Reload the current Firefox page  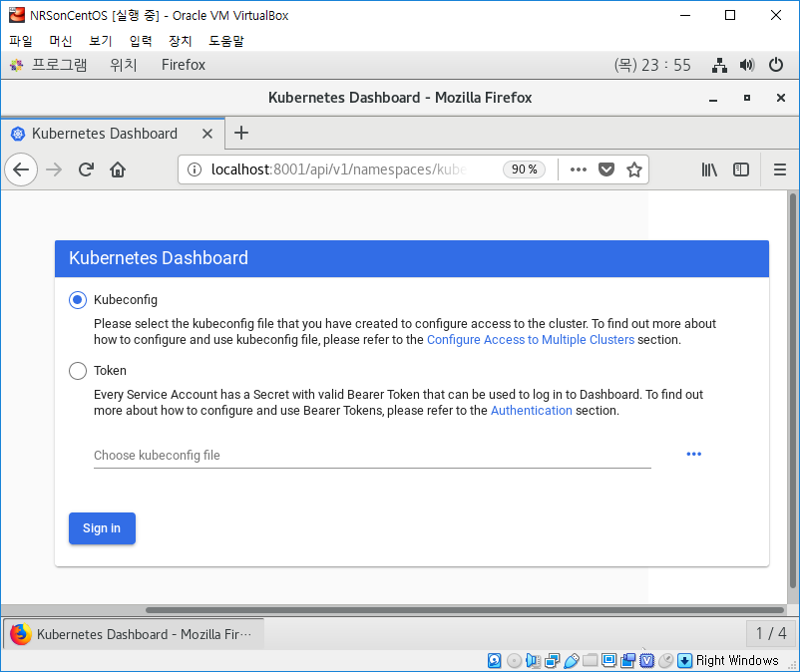coord(86,169)
